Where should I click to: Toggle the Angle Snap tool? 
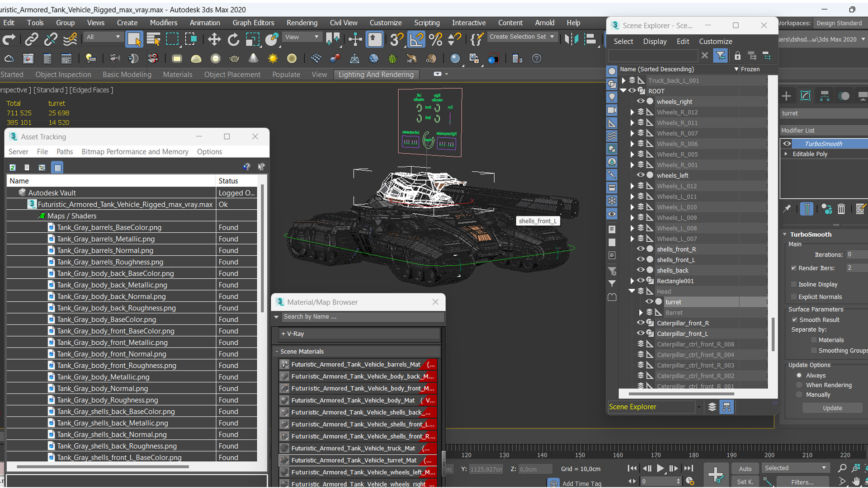(416, 39)
